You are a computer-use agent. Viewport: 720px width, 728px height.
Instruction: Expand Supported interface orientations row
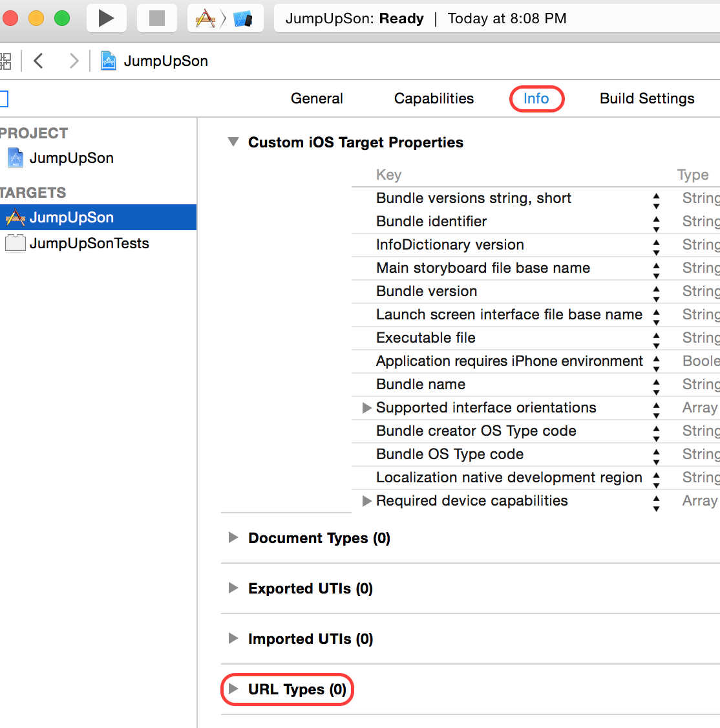tap(366, 408)
